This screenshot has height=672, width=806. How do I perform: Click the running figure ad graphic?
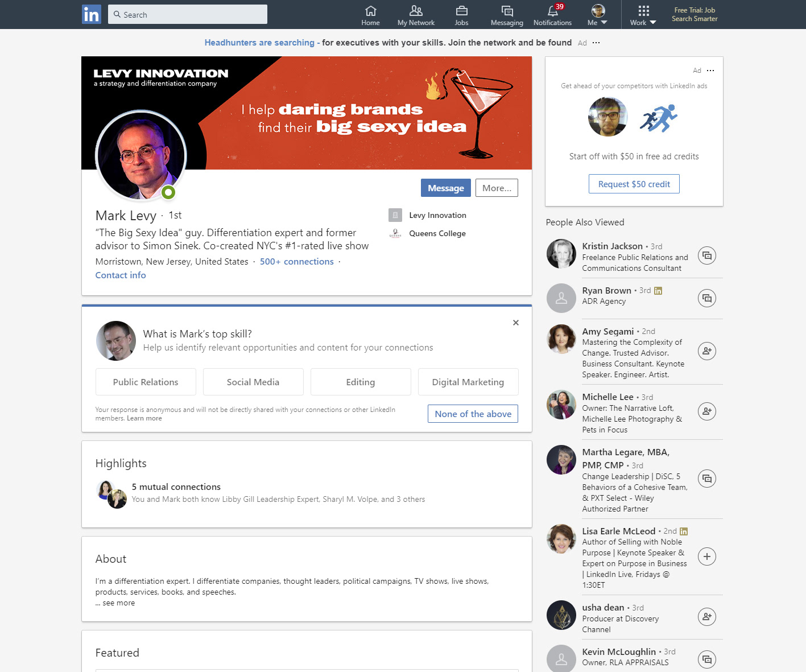tap(659, 118)
